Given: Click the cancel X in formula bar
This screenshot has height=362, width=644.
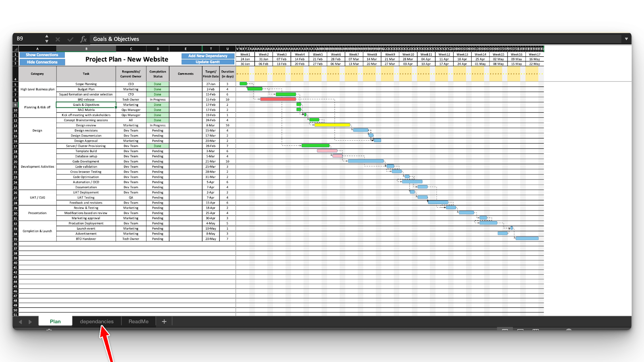Looking at the screenshot, I should tap(58, 39).
